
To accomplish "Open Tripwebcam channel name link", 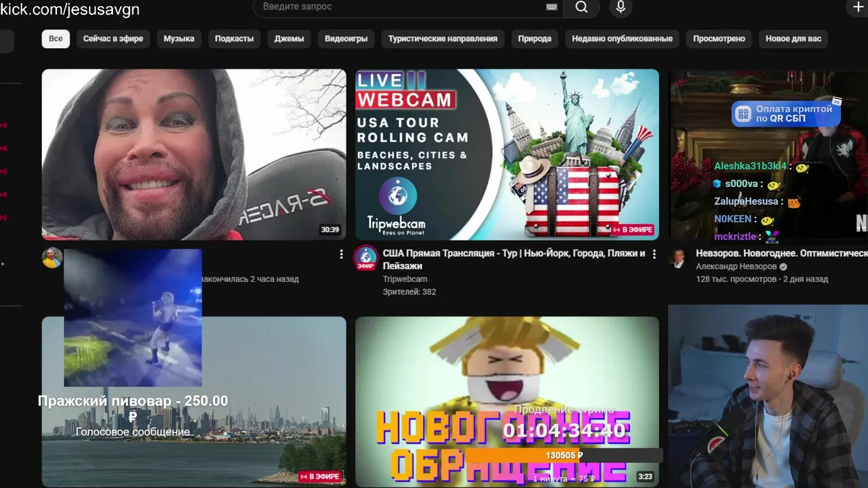I will (x=405, y=279).
